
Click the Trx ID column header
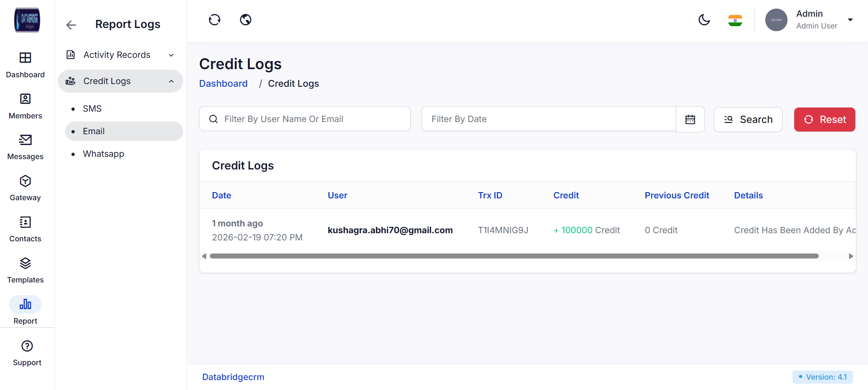490,195
